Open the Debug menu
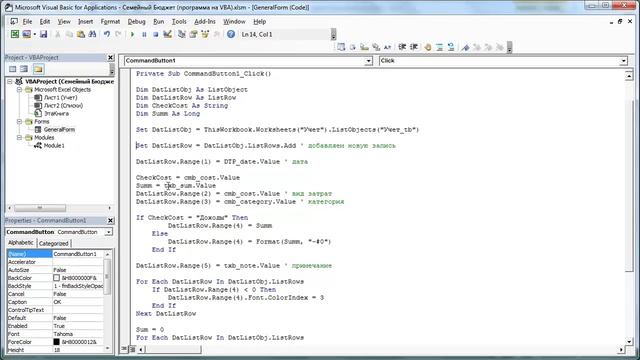Viewport: 640px width, 360px height. [136, 22]
